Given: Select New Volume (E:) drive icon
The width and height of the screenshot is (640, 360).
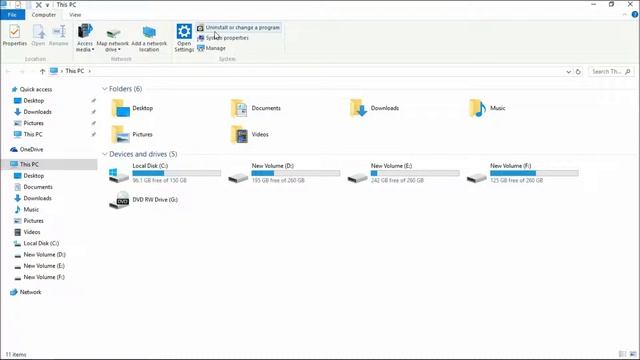Looking at the screenshot, I should (x=358, y=178).
